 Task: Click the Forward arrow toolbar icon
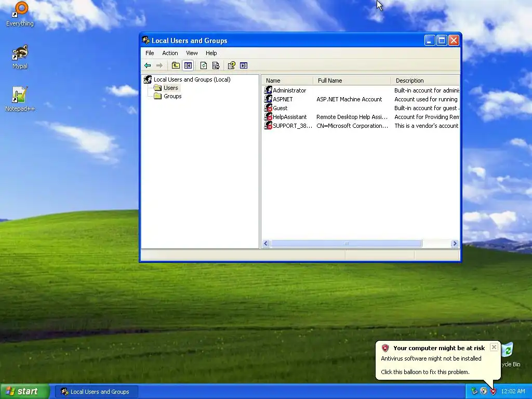pyautogui.click(x=159, y=65)
